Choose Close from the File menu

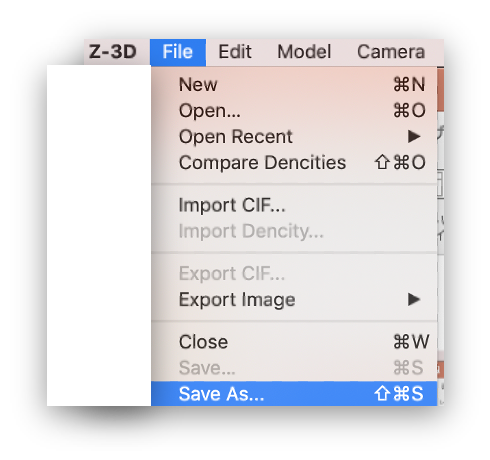point(294,342)
